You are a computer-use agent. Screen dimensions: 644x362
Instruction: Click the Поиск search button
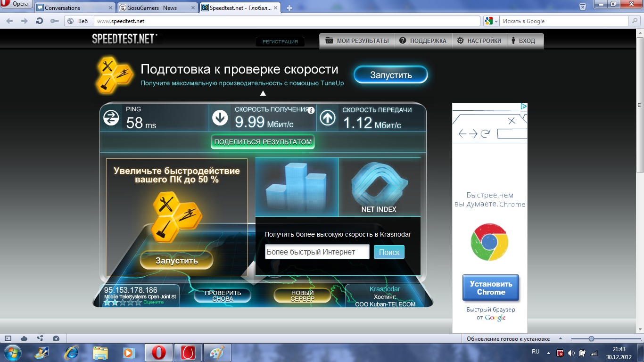coord(389,252)
